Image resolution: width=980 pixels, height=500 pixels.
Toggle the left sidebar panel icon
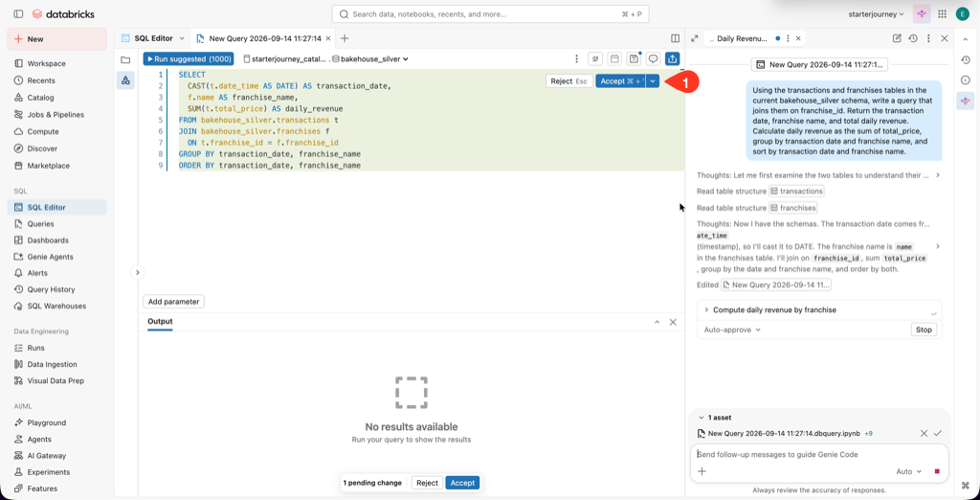[x=18, y=13]
